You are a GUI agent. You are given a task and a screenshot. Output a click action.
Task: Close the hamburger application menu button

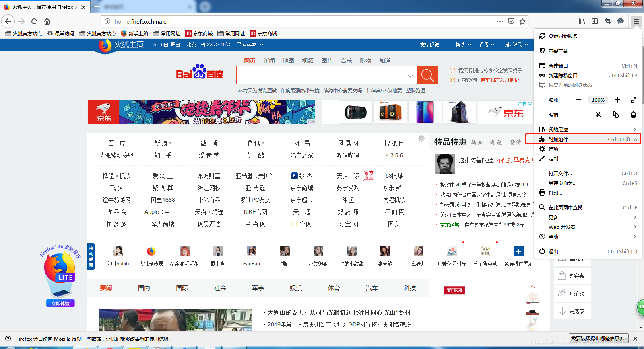tap(636, 21)
